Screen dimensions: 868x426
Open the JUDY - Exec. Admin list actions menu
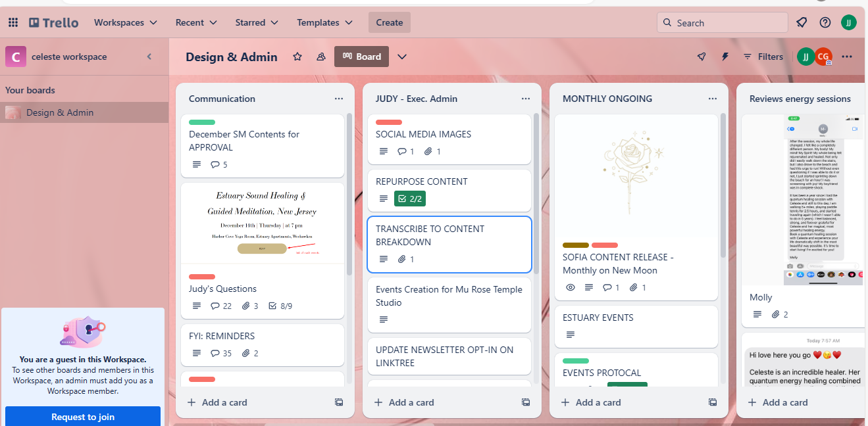coord(525,99)
